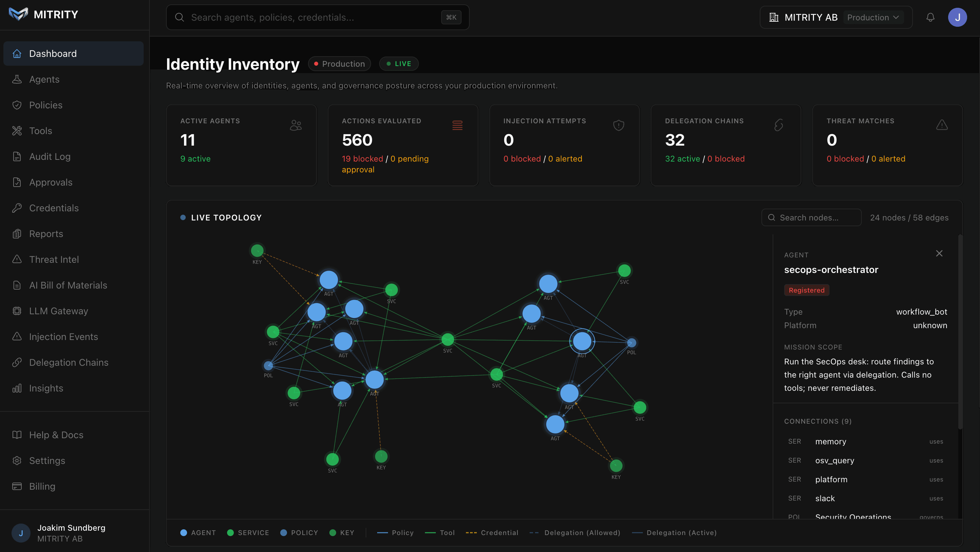The width and height of the screenshot is (980, 552).
Task: Click the Threat Matches warning icon
Action: [942, 125]
